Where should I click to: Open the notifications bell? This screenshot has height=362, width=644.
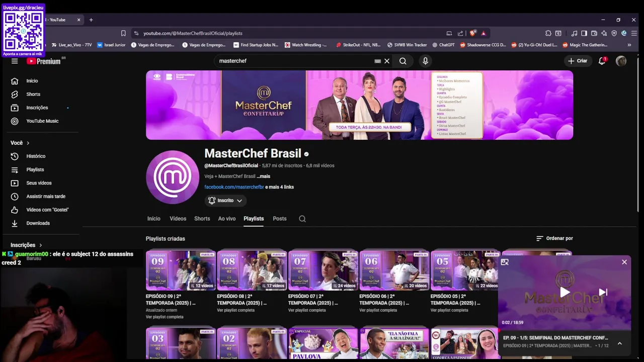pyautogui.click(x=602, y=61)
